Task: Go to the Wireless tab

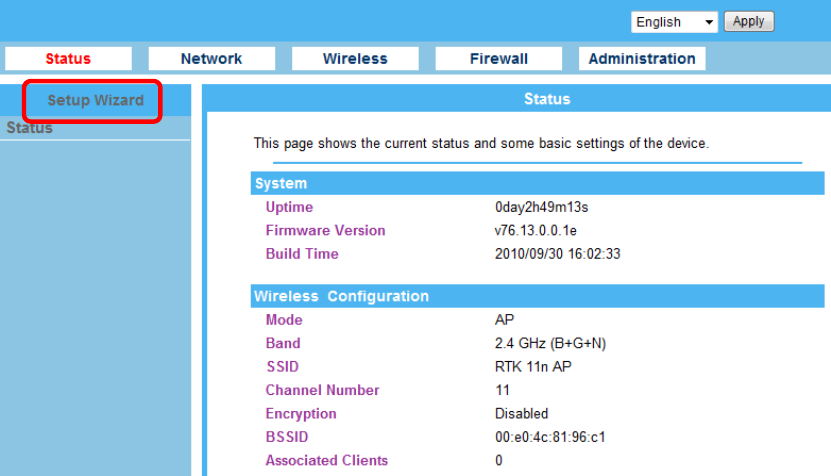Action: [355, 58]
